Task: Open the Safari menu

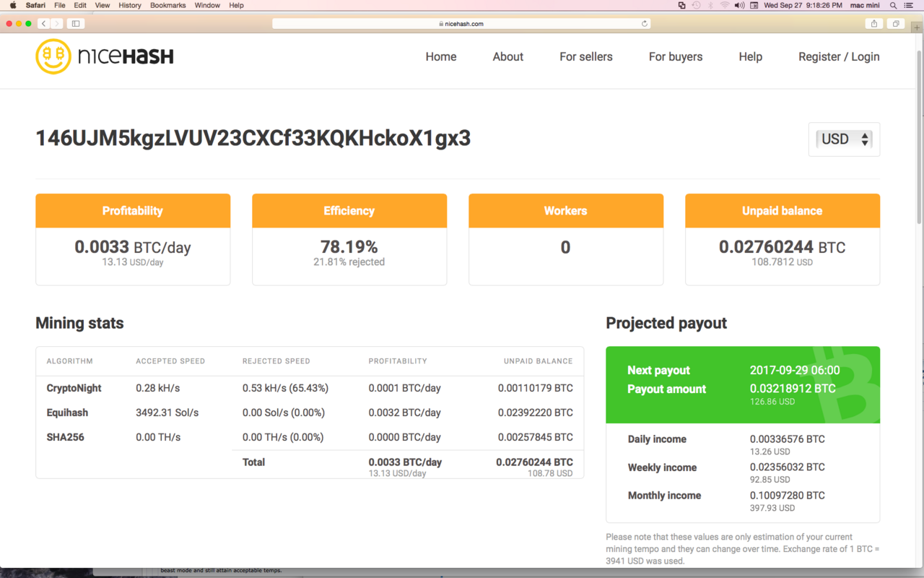Action: click(x=35, y=5)
